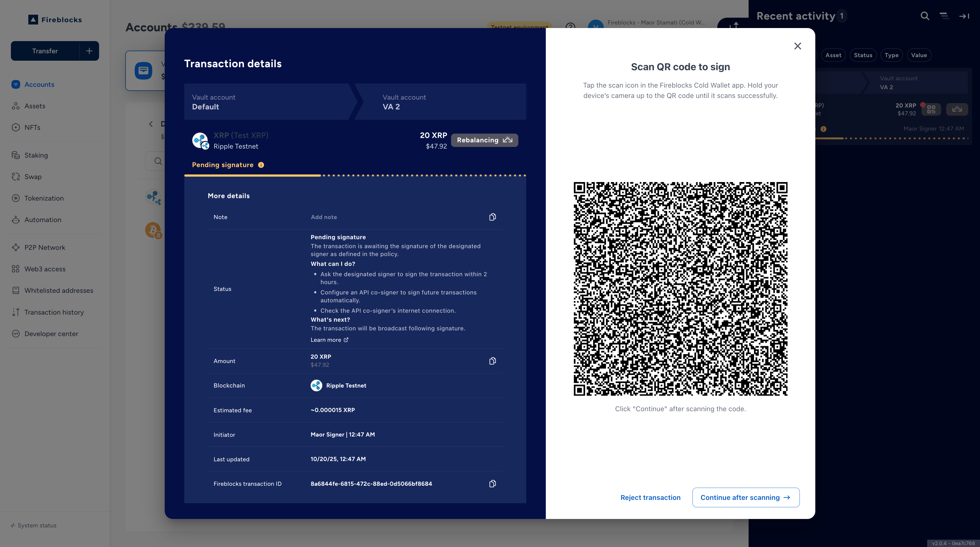Click the VA 2 destination vault account

[x=440, y=102]
